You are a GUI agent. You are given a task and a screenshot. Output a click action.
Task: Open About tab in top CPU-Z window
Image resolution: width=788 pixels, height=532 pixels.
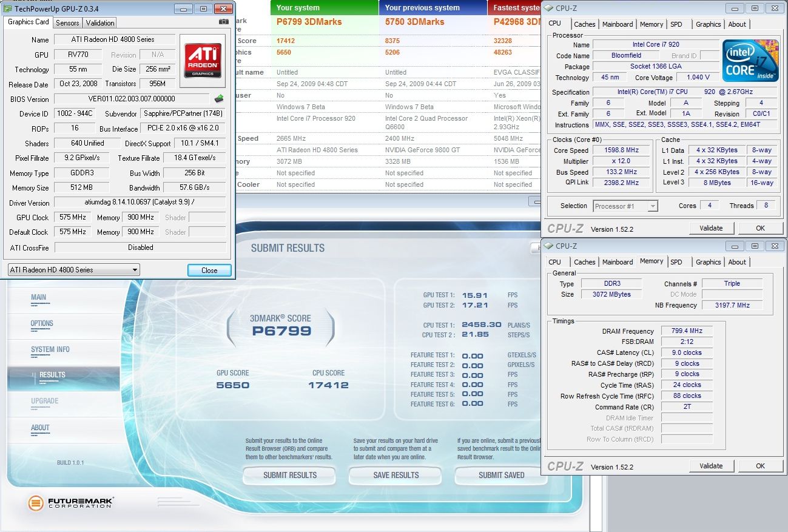[x=737, y=24]
